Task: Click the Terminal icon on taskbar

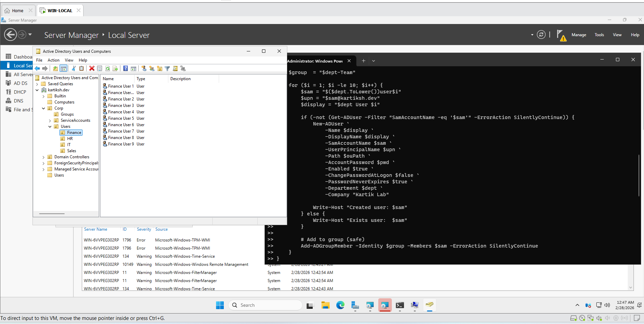Action: click(x=400, y=305)
